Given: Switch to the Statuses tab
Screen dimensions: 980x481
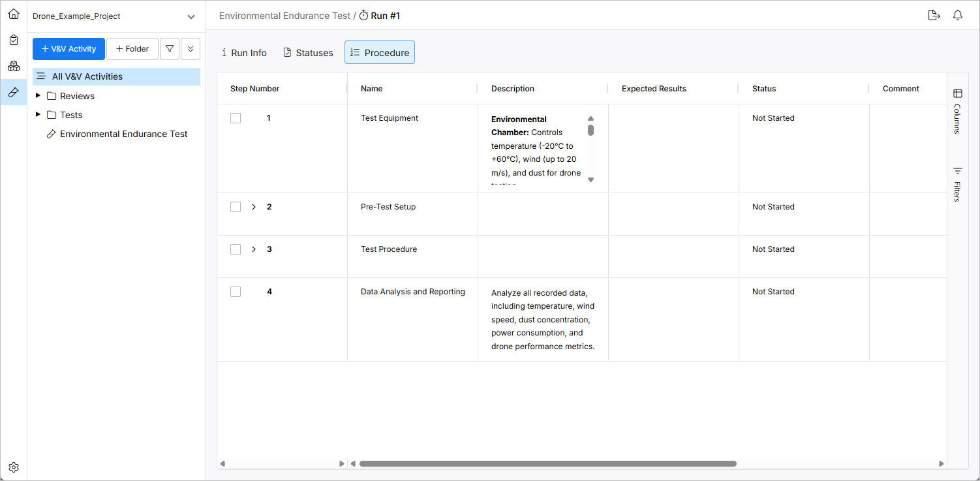Looking at the screenshot, I should [308, 53].
